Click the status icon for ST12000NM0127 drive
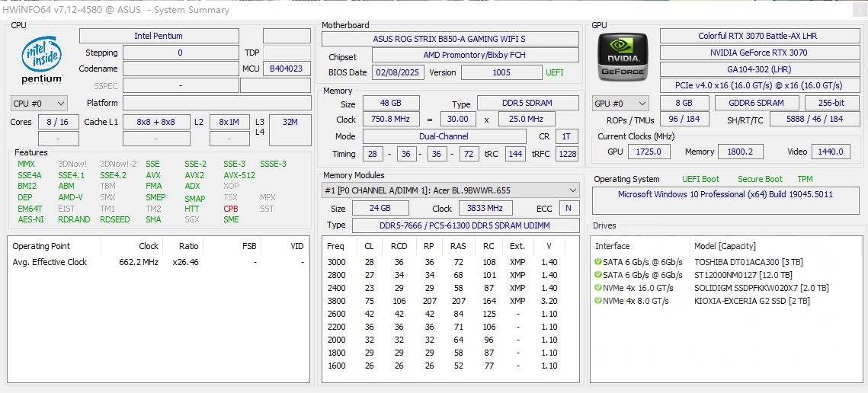Viewport: 868px width, 393px height. (x=598, y=275)
